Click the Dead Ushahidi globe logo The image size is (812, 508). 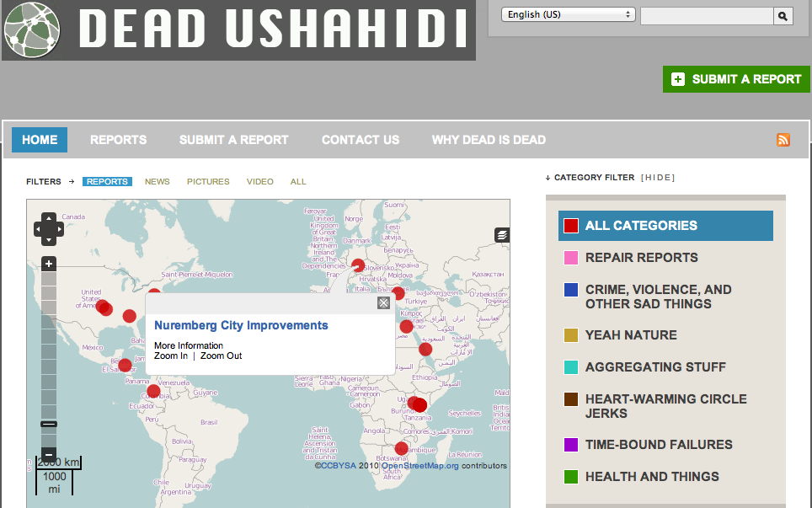32,29
